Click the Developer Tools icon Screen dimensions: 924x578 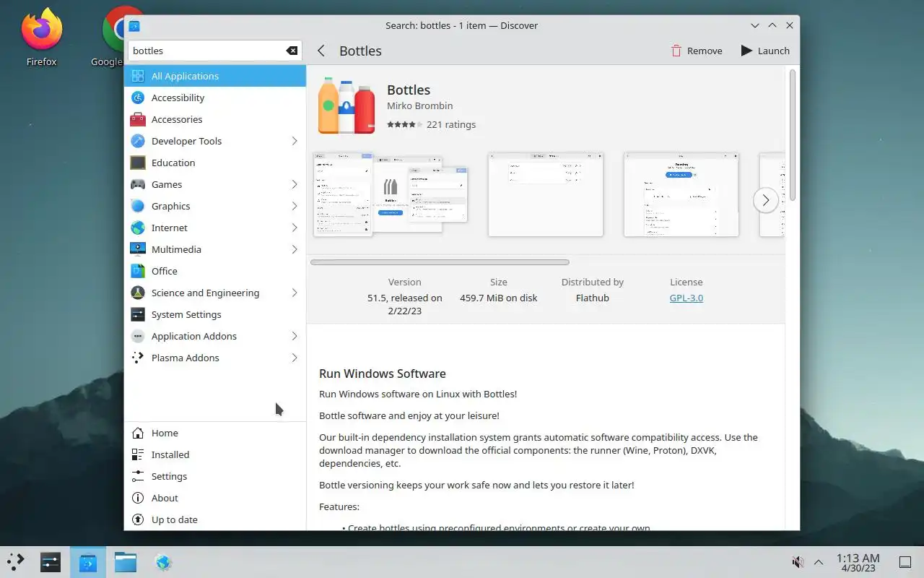point(138,141)
